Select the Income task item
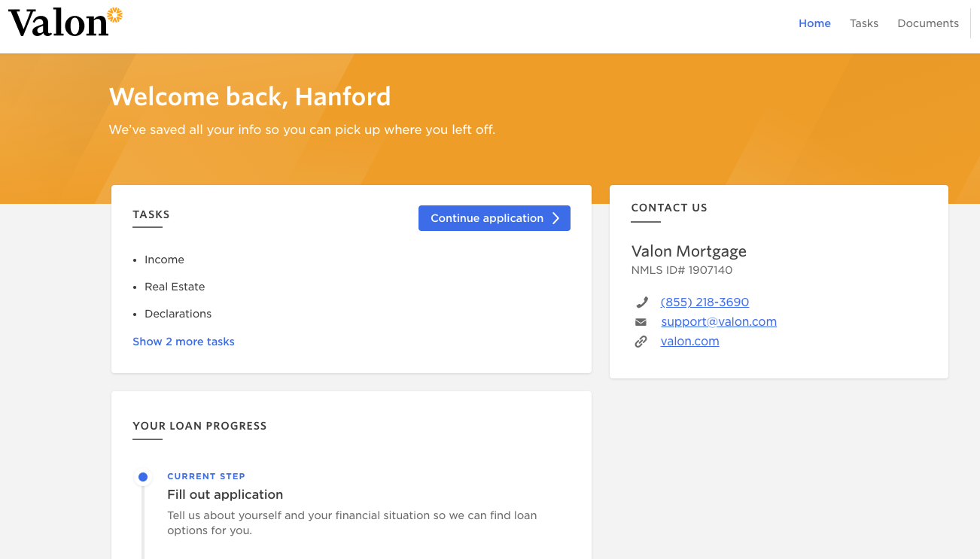980x559 pixels. click(x=164, y=260)
